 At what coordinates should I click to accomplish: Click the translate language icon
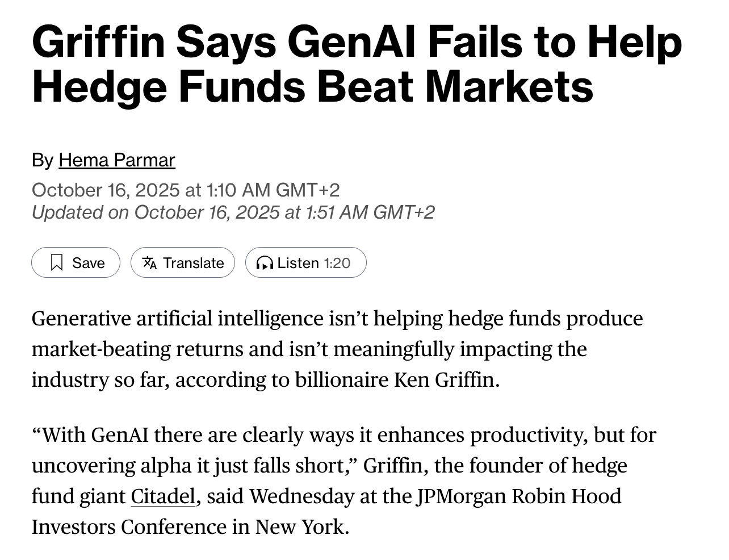coord(149,262)
